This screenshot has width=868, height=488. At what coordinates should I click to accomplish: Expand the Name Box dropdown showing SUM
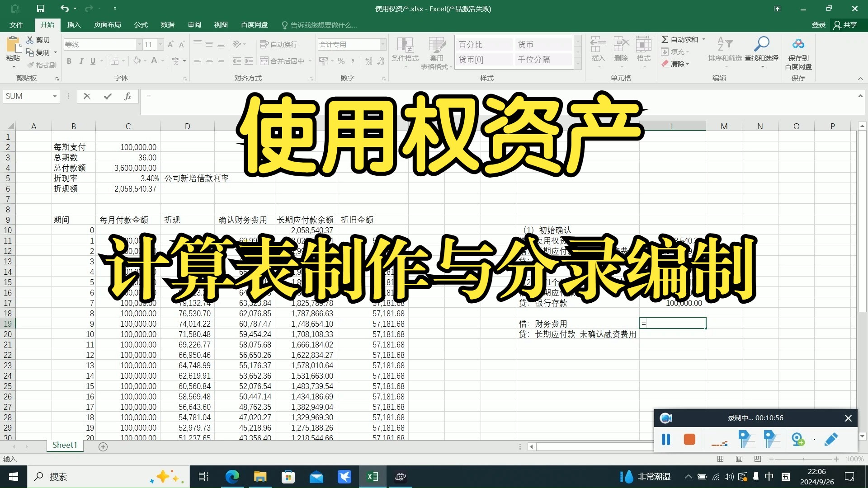(x=55, y=96)
